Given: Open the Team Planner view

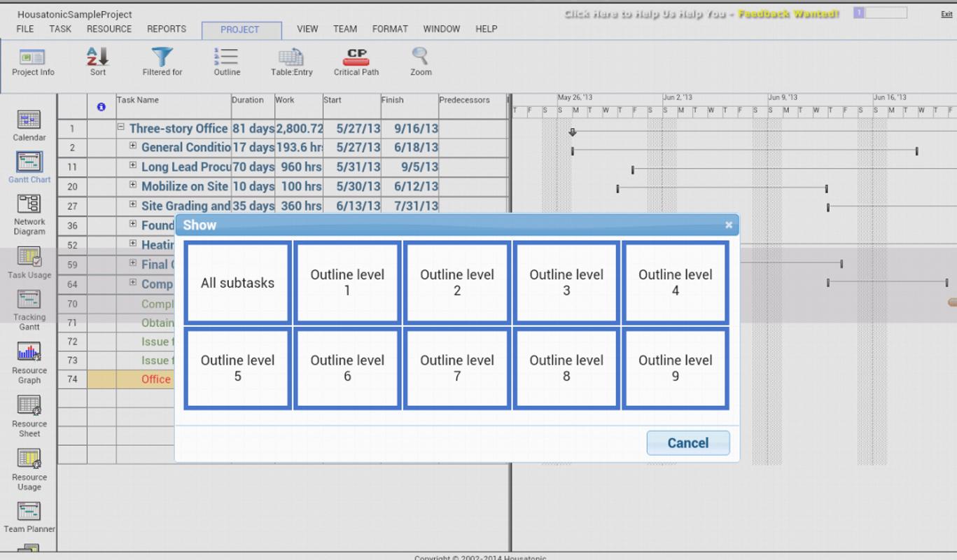Looking at the screenshot, I should tap(29, 518).
